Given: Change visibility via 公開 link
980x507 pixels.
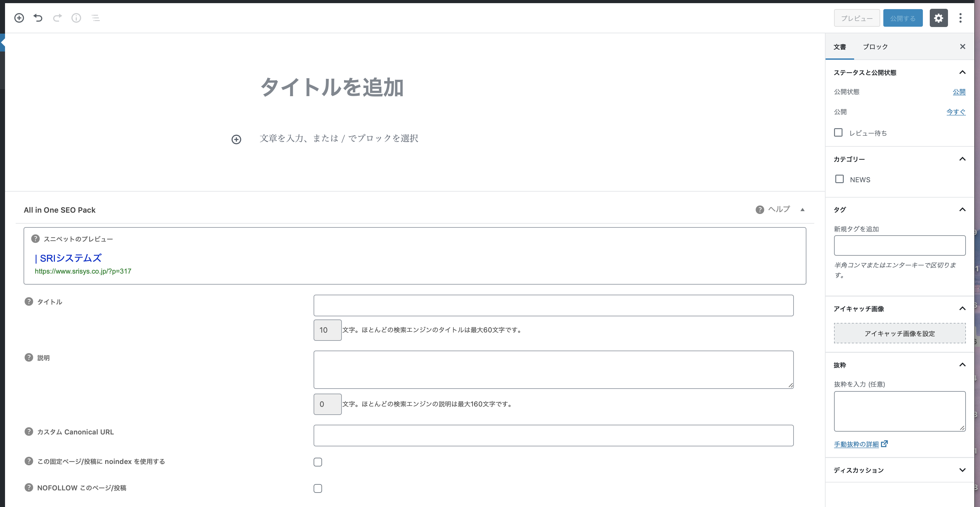Looking at the screenshot, I should point(959,92).
